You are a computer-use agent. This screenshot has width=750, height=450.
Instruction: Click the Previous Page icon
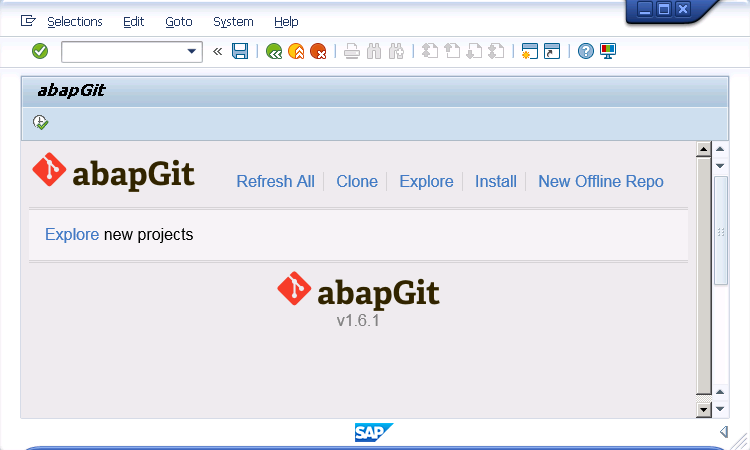(x=452, y=51)
